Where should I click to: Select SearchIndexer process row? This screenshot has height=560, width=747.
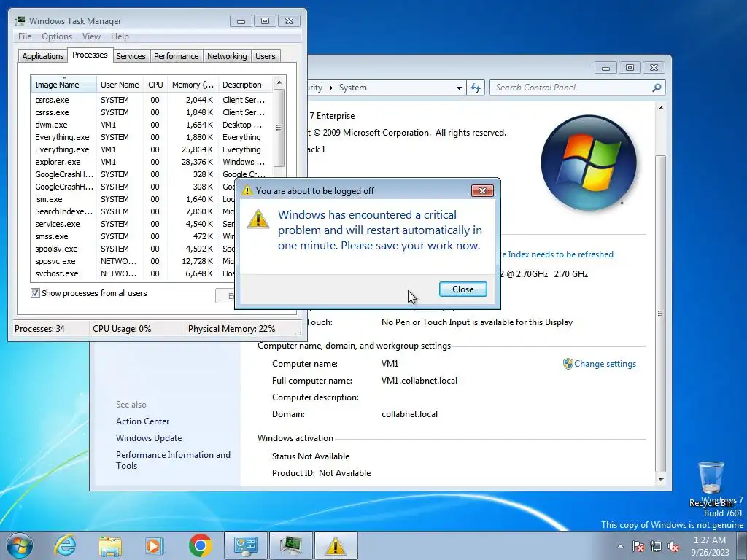coord(133,211)
